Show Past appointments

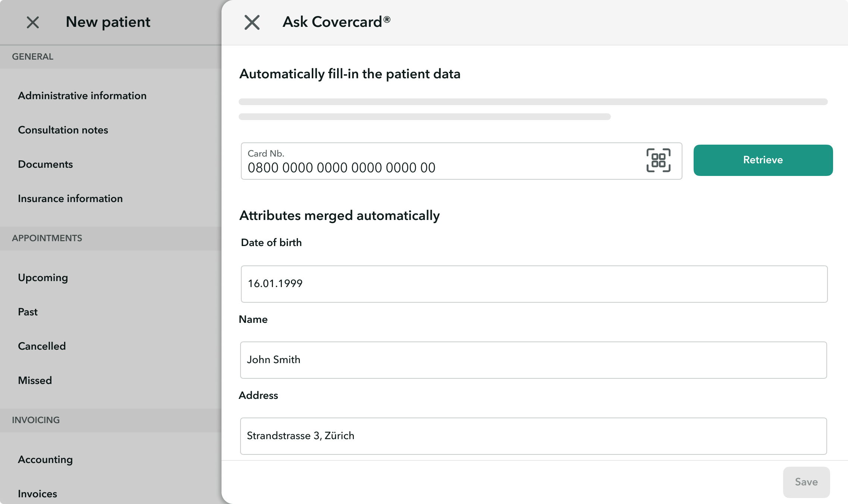click(28, 312)
